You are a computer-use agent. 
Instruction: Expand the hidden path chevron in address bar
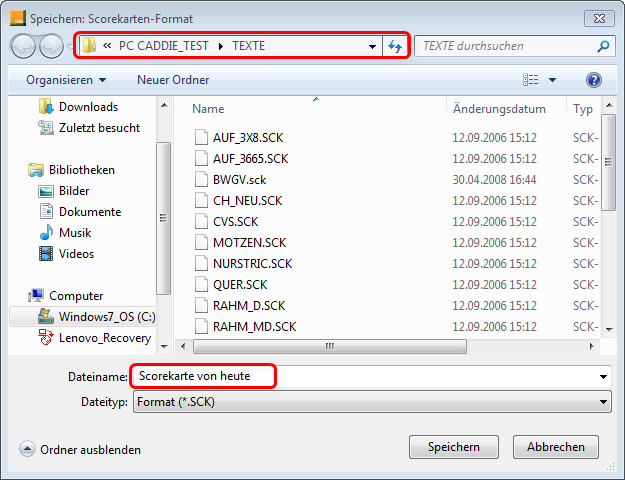[107, 46]
